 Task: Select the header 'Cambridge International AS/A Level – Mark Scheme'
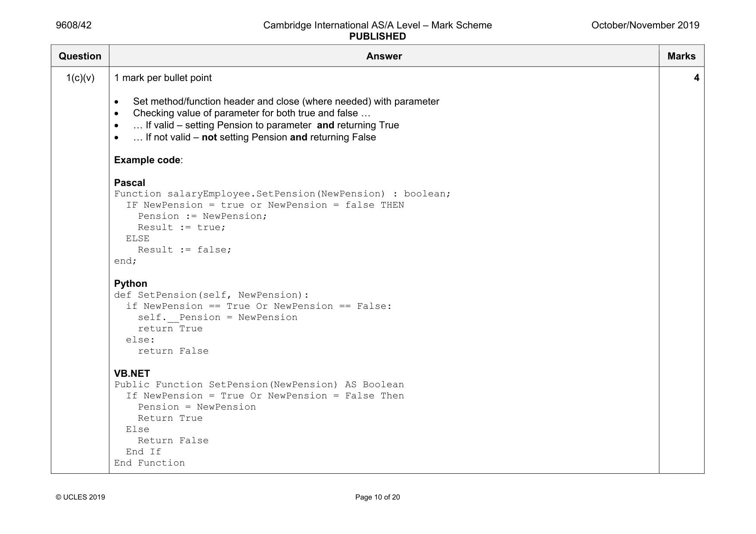point(377,25)
